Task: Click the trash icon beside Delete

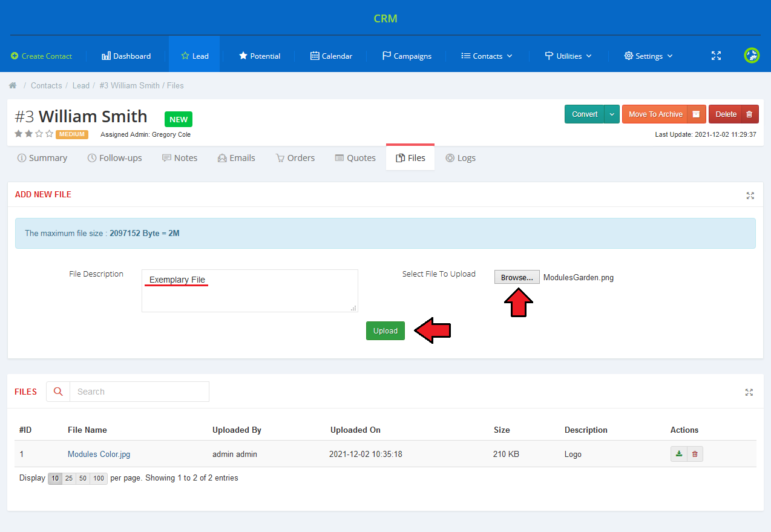Action: coord(749,114)
